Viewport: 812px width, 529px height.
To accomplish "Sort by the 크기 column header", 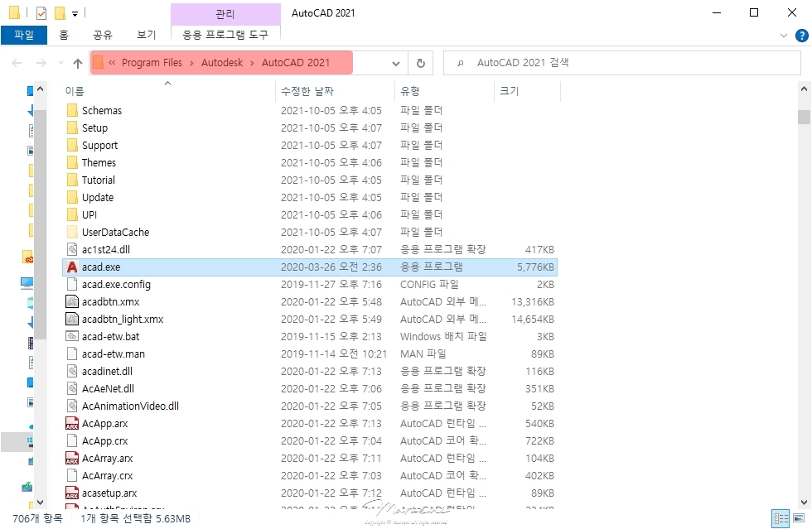I will pos(509,91).
